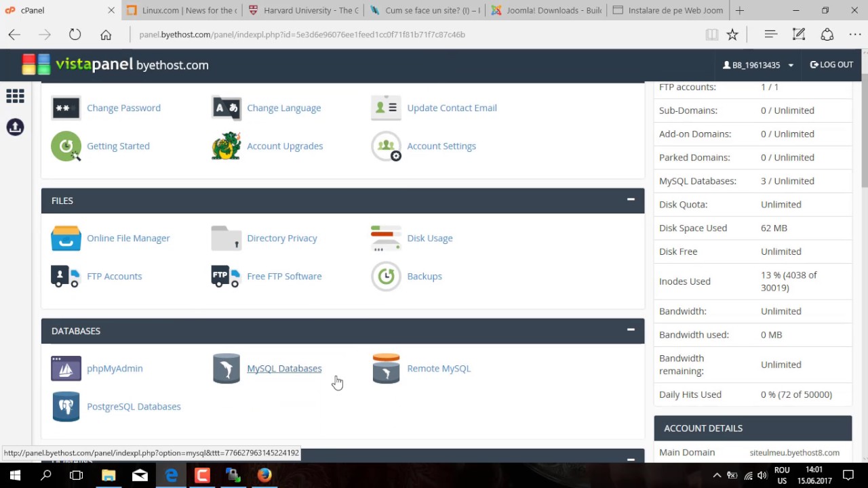868x488 pixels.
Task: Click the Change Password icon
Action: click(66, 108)
